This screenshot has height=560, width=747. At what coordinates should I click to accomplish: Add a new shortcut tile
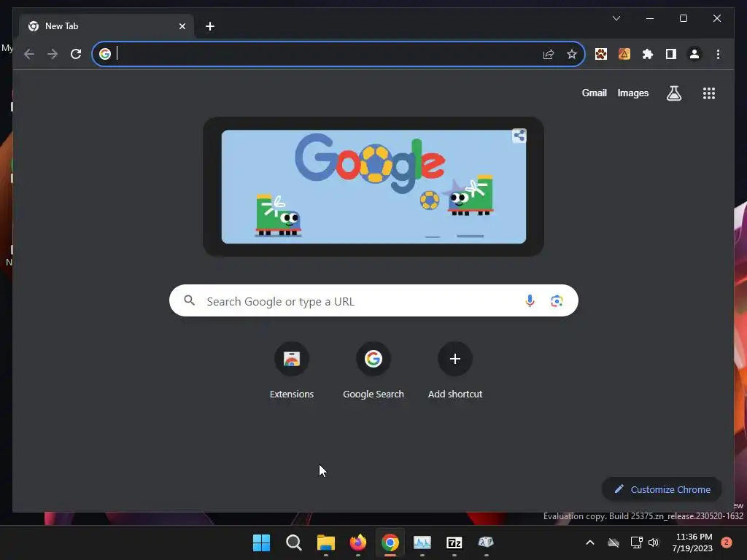point(455,371)
